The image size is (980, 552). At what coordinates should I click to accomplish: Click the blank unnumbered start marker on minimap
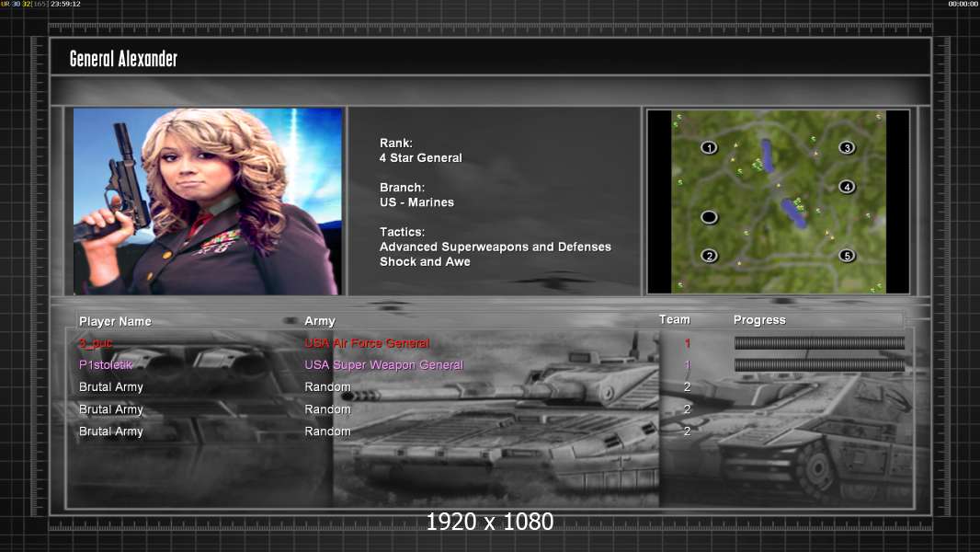click(709, 217)
